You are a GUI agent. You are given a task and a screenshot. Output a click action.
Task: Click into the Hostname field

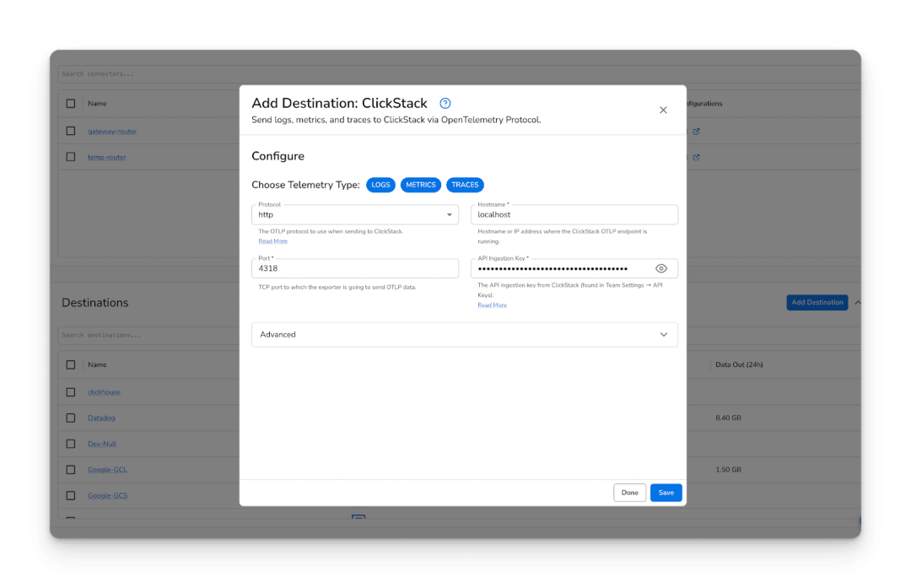574,214
